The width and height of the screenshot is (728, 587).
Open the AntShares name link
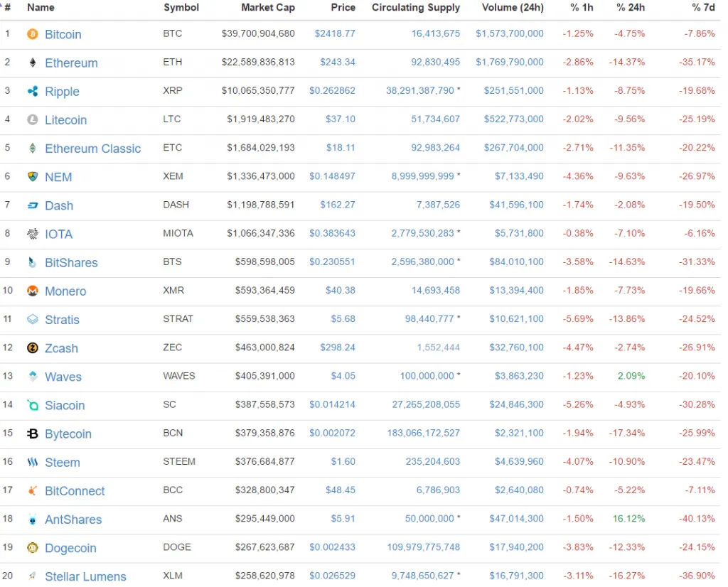[x=73, y=519]
